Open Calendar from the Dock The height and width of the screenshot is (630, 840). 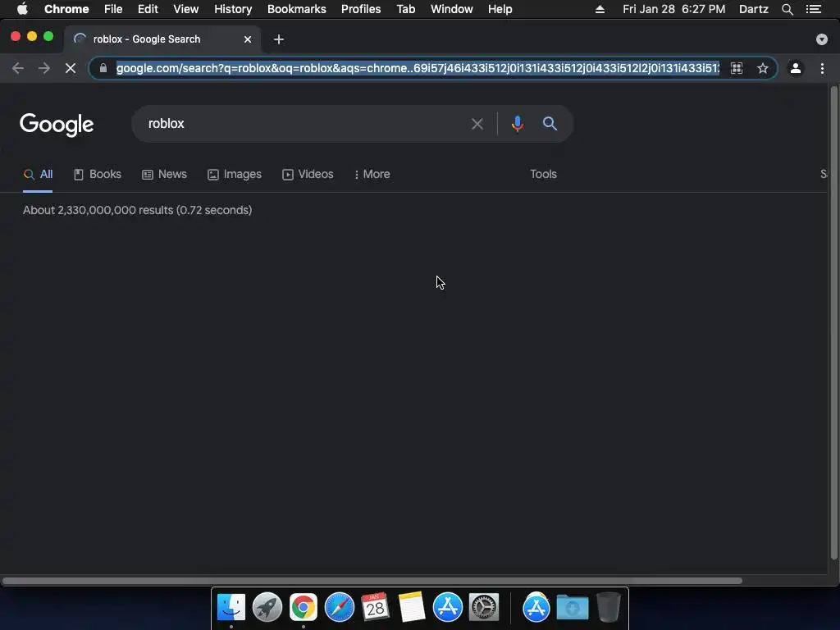click(375, 607)
